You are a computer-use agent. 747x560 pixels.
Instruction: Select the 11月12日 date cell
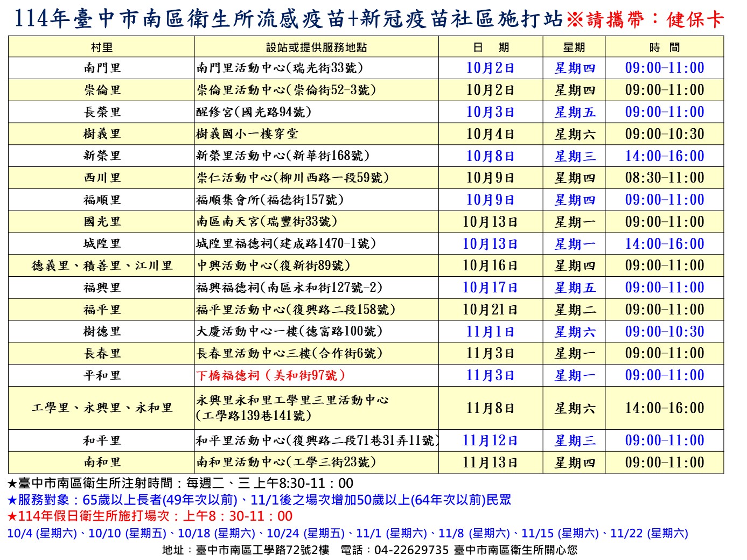[490, 440]
